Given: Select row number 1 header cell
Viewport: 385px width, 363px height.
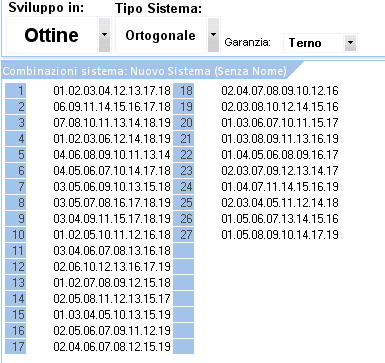Looking at the screenshot, I should (x=16, y=91).
